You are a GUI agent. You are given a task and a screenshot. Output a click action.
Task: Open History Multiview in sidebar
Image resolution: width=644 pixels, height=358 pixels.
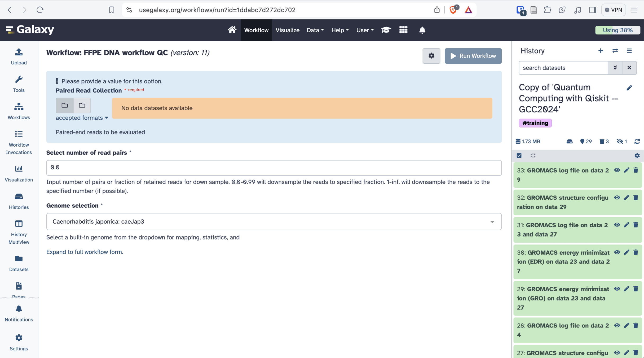pos(19,232)
